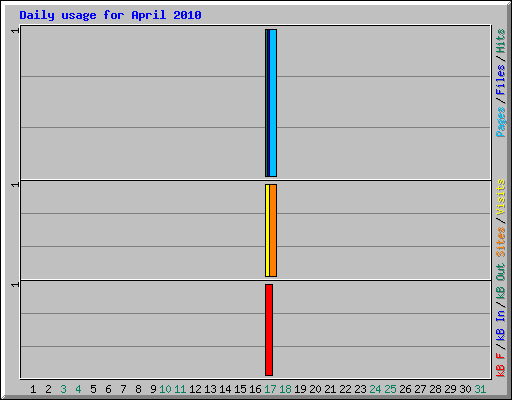Click day label 1 on axis
The height and width of the screenshot is (400, 512).
[33, 389]
